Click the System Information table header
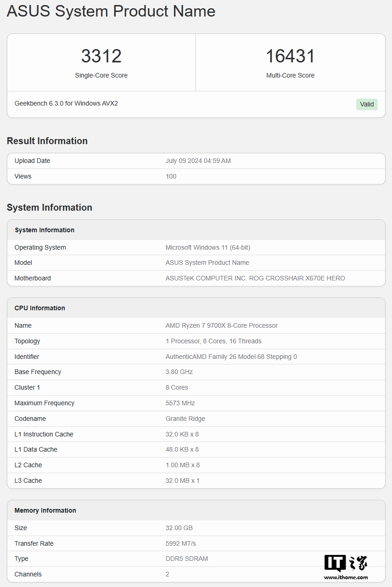This screenshot has width=392, height=587. click(x=45, y=230)
